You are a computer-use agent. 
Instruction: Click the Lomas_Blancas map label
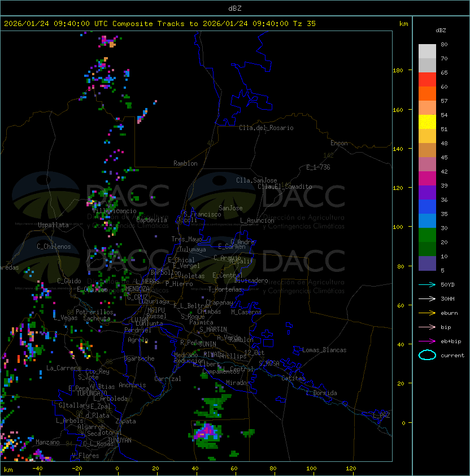(x=324, y=350)
